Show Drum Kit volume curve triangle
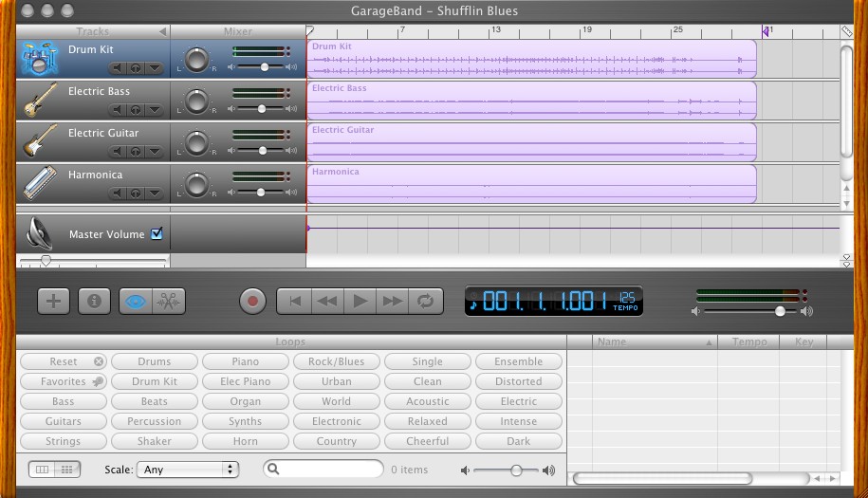Viewport: 868px width, 498px height. [x=155, y=68]
